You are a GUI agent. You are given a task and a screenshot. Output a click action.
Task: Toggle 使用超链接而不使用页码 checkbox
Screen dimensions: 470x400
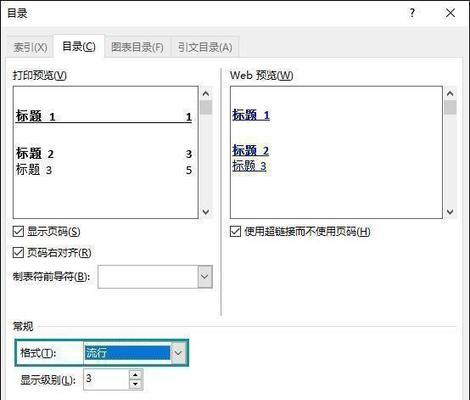point(235,231)
